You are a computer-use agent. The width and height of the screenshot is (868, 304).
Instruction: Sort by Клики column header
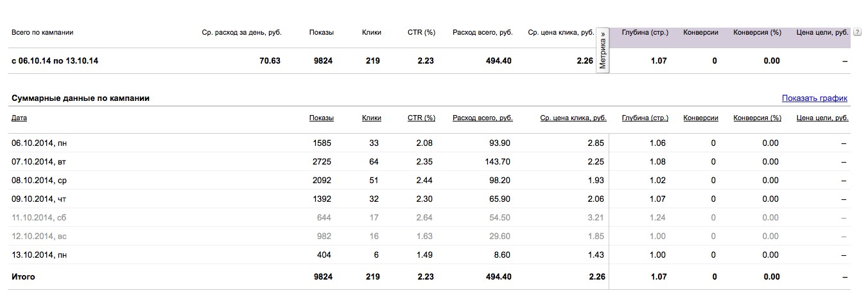tap(371, 118)
